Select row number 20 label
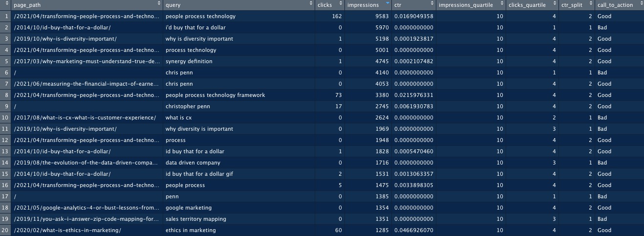 6,230
